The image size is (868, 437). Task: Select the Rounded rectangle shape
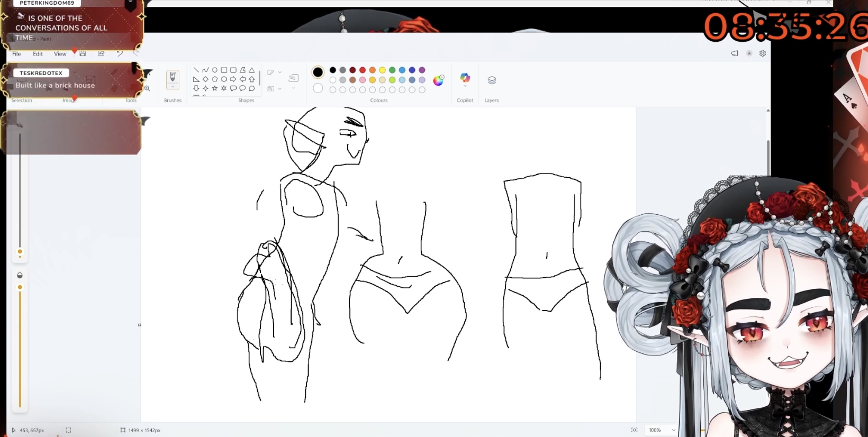pyautogui.click(x=233, y=70)
